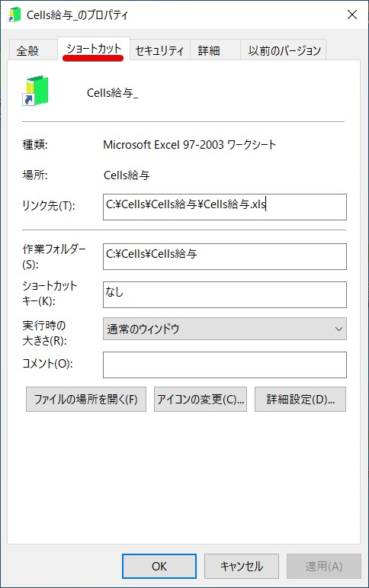Click the キャンセル button
Image resolution: width=369 pixels, height=588 pixels.
[x=242, y=566]
